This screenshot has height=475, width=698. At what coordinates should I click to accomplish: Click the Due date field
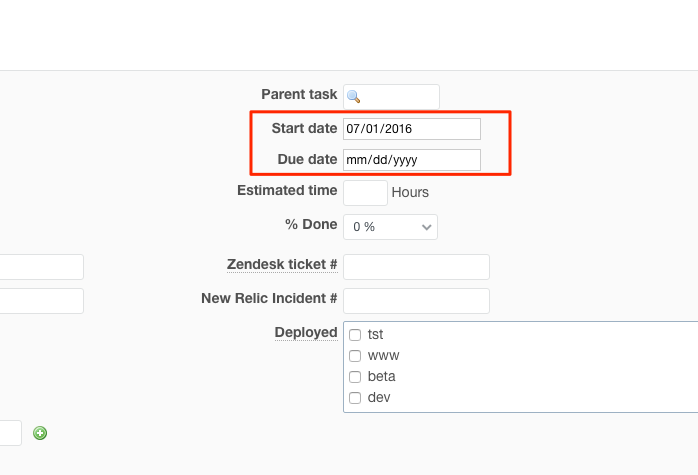(412, 160)
